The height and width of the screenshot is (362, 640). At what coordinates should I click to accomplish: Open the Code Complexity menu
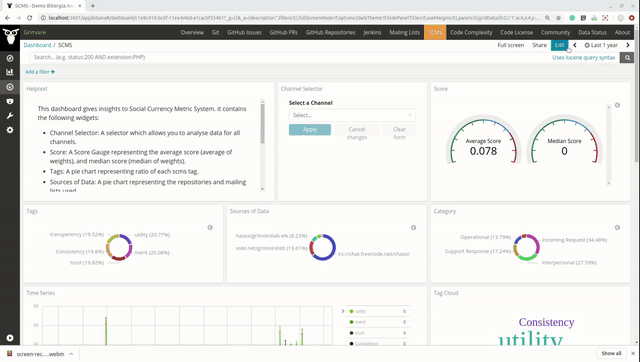471,32
